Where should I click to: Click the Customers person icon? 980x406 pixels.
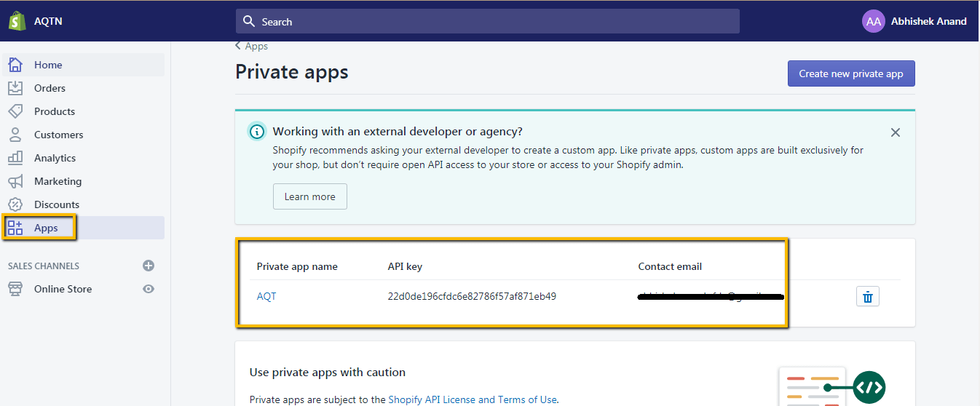pos(15,135)
